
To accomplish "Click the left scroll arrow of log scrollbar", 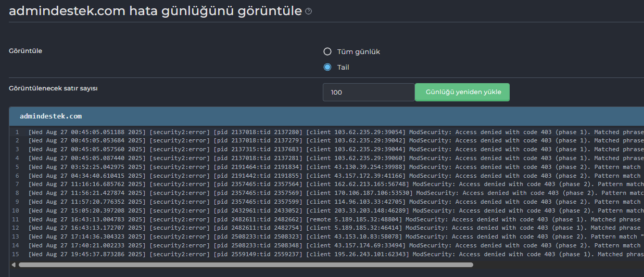I will click(13, 265).
